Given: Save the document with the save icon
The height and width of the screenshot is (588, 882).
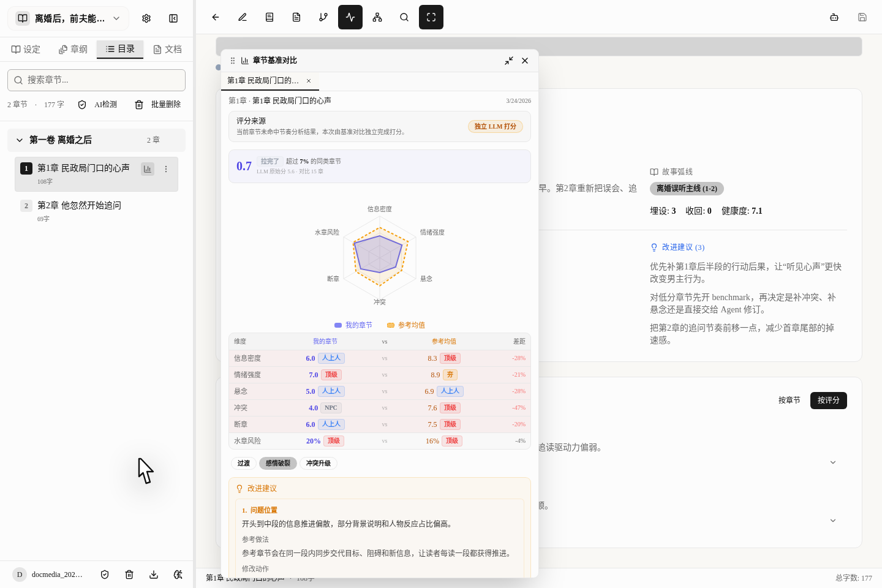Looking at the screenshot, I should click(862, 17).
